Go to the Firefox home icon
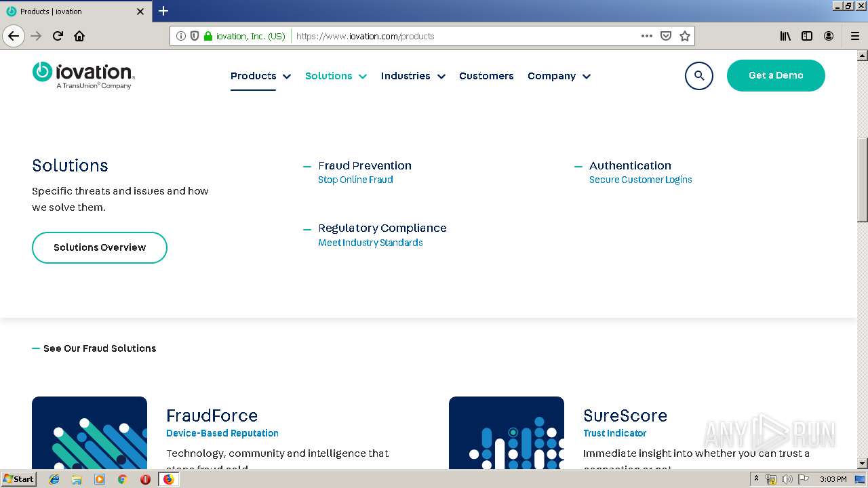The width and height of the screenshot is (868, 488). (79, 36)
